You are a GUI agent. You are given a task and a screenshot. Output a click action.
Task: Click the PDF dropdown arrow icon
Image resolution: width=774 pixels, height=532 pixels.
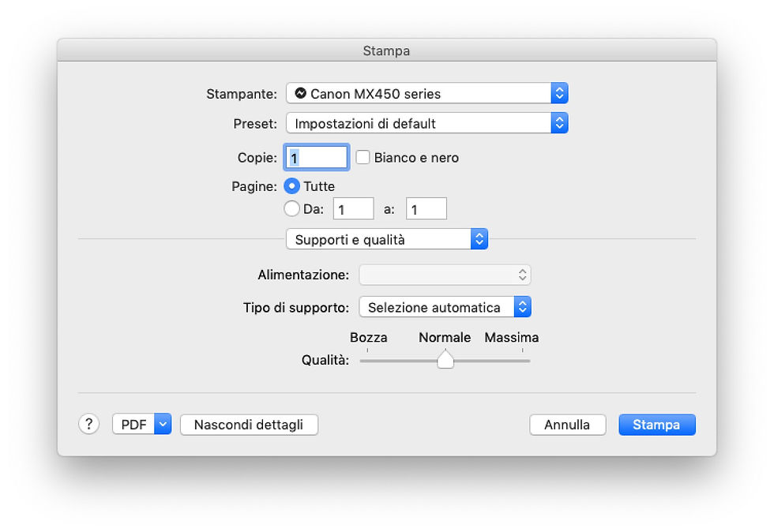(163, 424)
